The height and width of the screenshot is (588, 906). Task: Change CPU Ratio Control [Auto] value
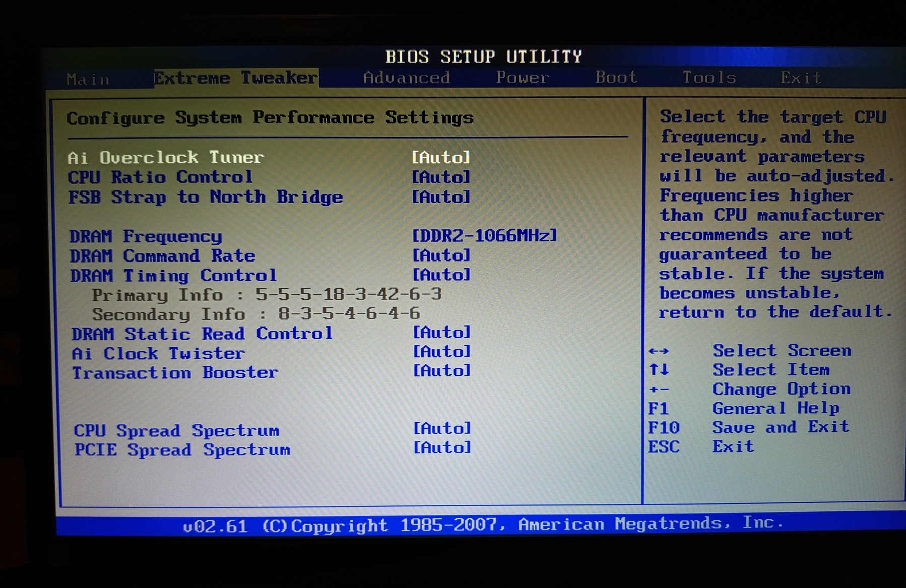click(x=441, y=177)
